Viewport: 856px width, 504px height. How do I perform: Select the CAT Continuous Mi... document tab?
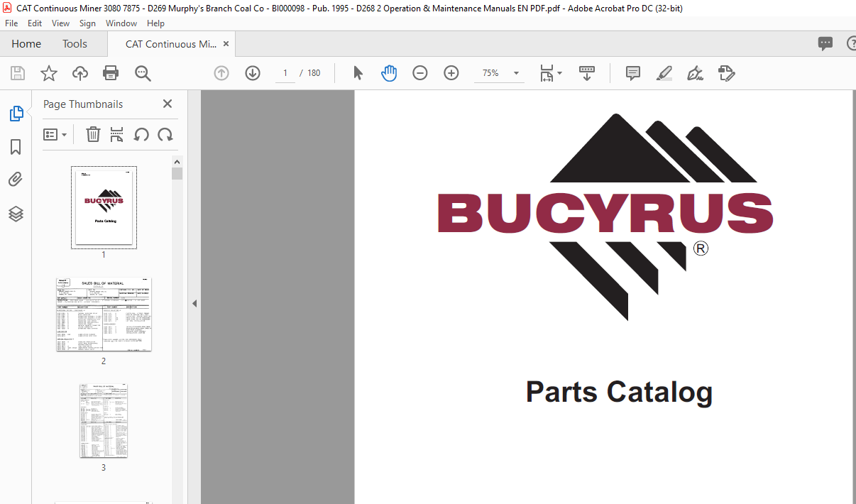(x=171, y=44)
